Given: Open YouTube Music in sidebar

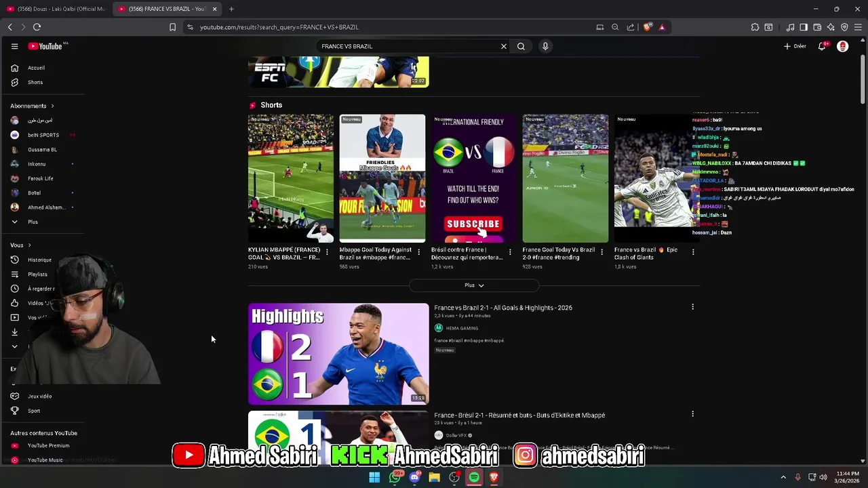Looking at the screenshot, I should pyautogui.click(x=45, y=460).
